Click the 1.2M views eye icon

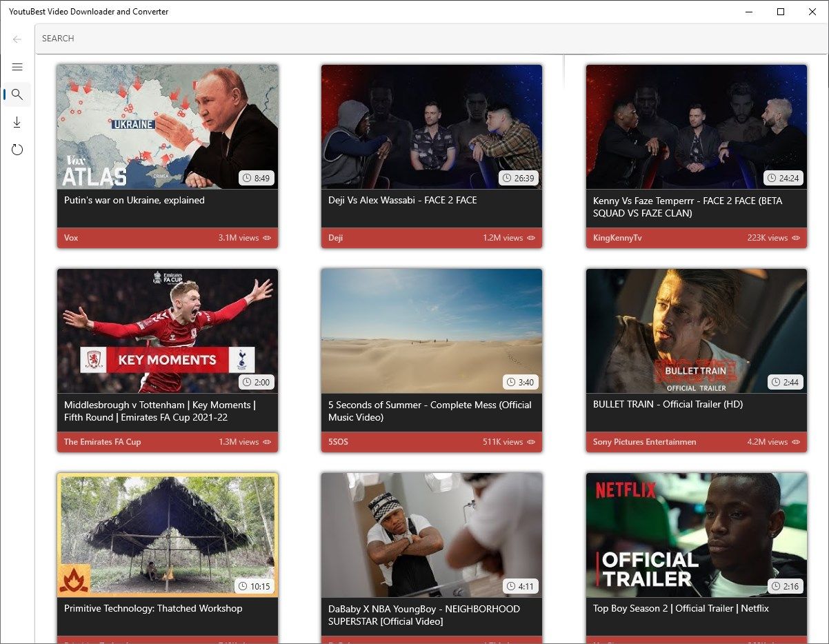(x=531, y=238)
